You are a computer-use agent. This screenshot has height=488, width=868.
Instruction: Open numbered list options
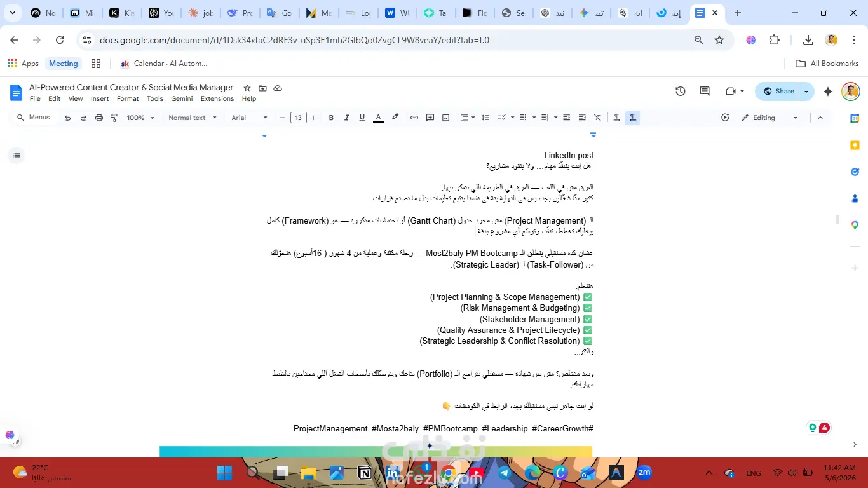coord(548,118)
